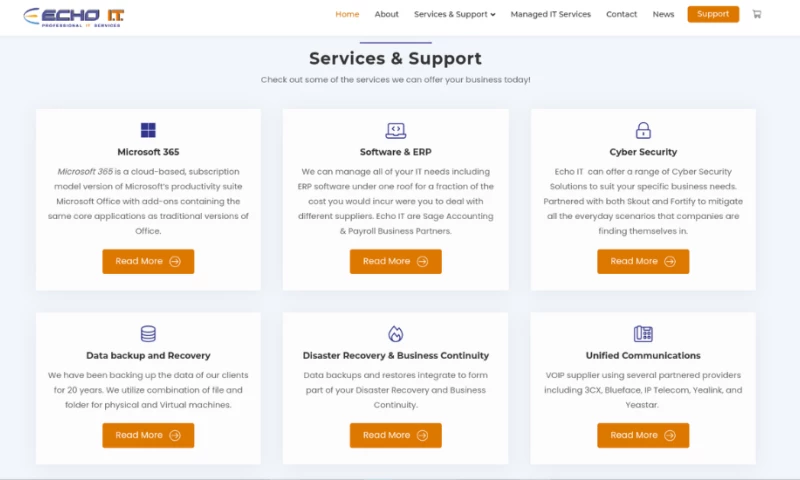
Task: Click the Unified Communications phone icon
Action: coord(643,334)
